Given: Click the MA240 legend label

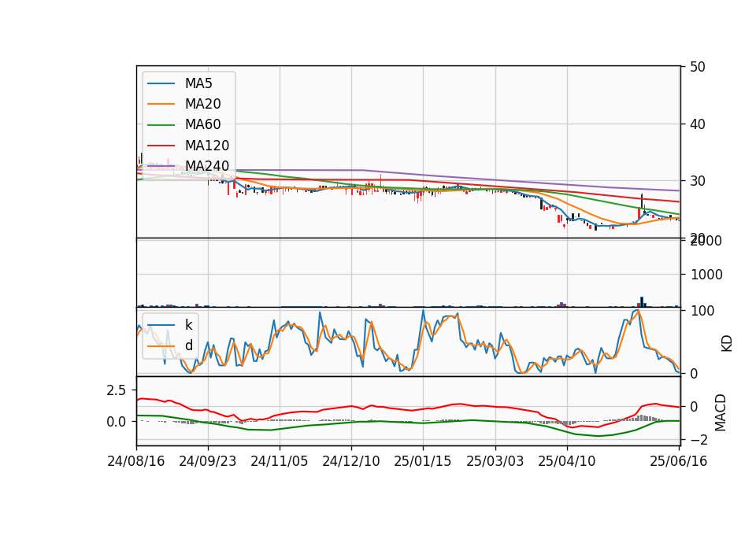Looking at the screenshot, I should point(207,166).
